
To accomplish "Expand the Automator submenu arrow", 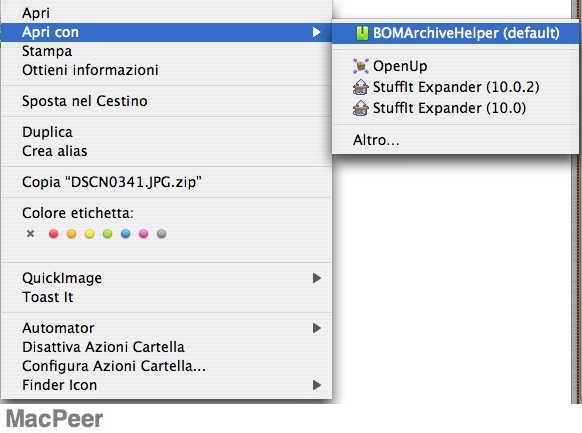I will tap(317, 328).
